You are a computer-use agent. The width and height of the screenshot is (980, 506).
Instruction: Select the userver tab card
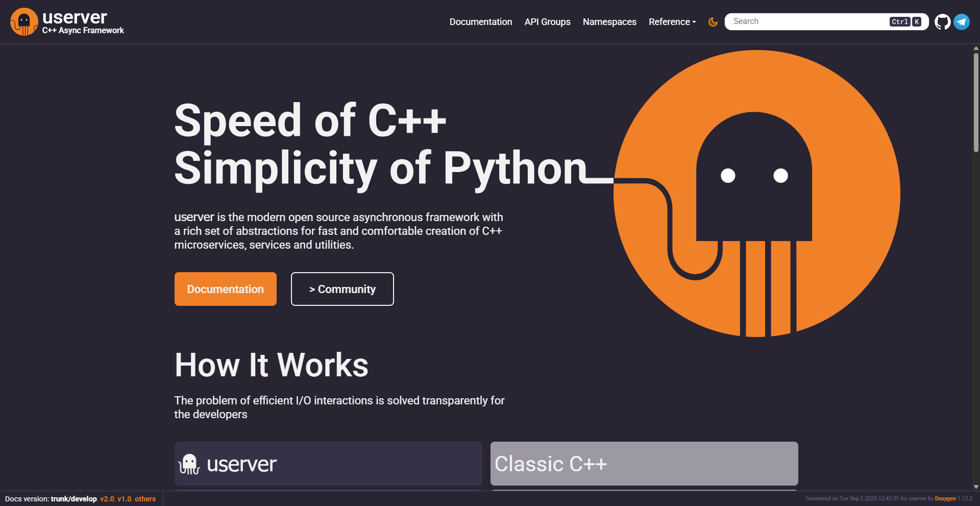(x=328, y=464)
